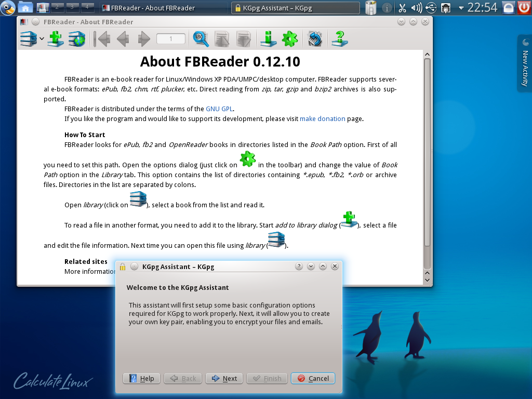532x399 pixels.
Task: Click the add file to library icon
Action: pyautogui.click(x=56, y=38)
